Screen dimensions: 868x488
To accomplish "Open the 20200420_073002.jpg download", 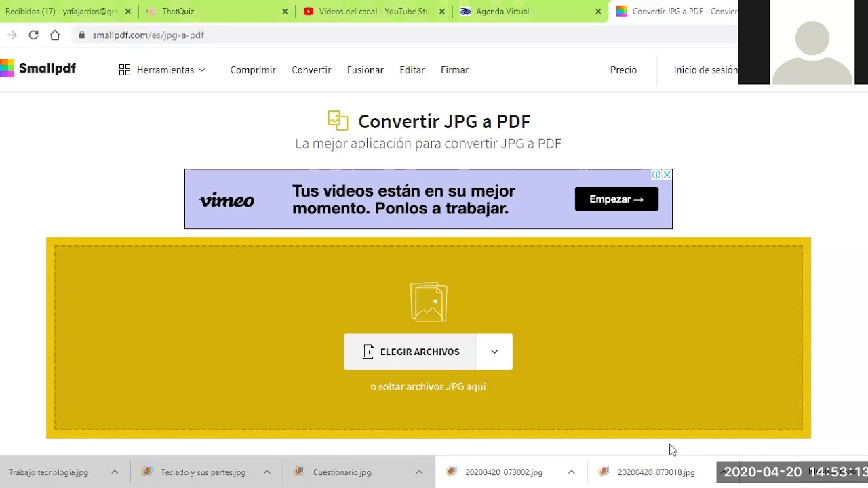I will point(504,472).
